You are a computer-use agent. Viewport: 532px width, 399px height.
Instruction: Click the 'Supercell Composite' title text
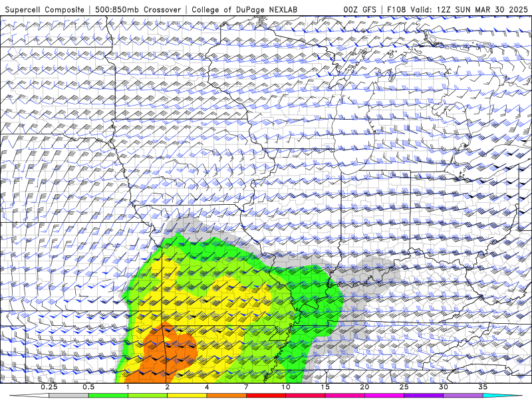click(x=45, y=9)
